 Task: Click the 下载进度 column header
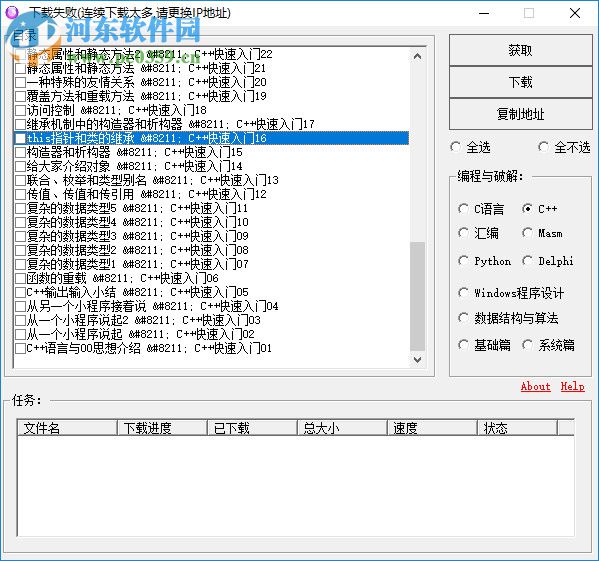pos(162,428)
